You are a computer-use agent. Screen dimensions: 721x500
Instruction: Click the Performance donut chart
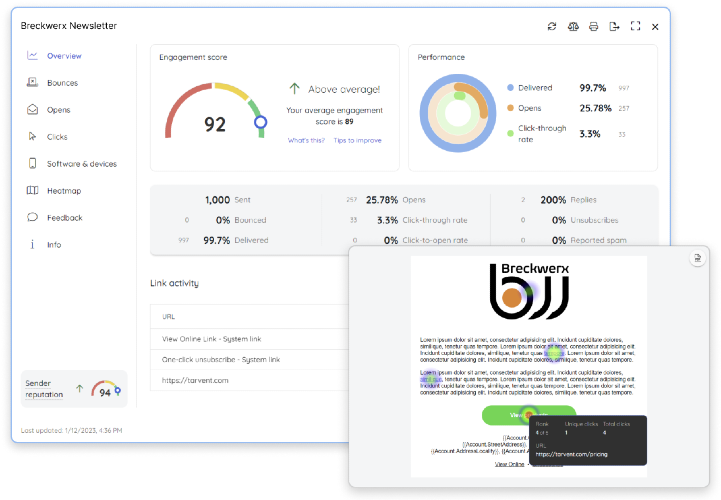458,113
